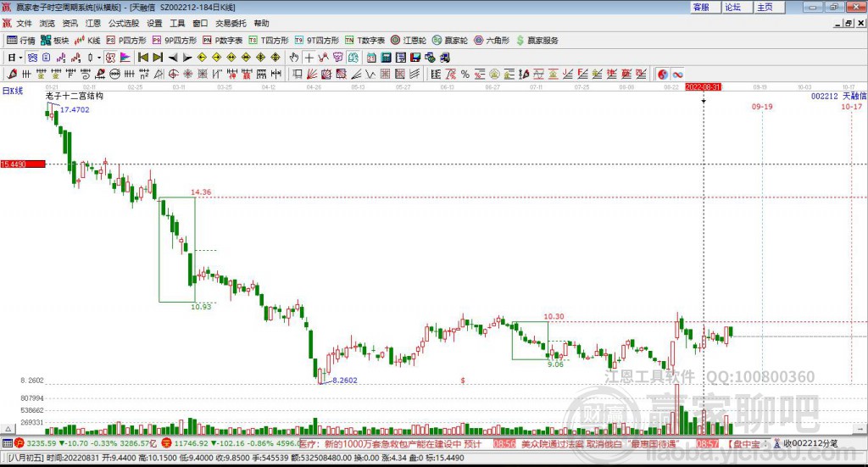Click the highlighted 2022-08-31 date marker
Viewport: 868px width, 467px height.
tap(703, 86)
